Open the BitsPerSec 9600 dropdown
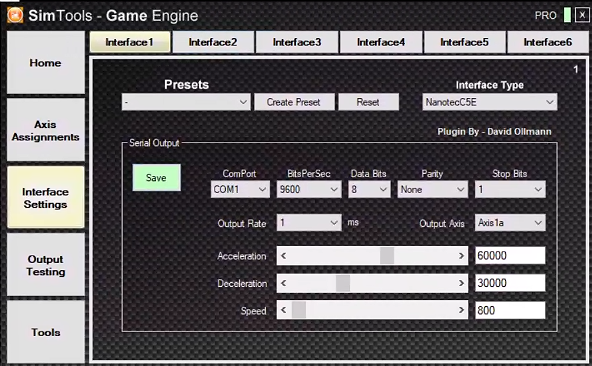This screenshot has width=592, height=366. pyautogui.click(x=309, y=189)
